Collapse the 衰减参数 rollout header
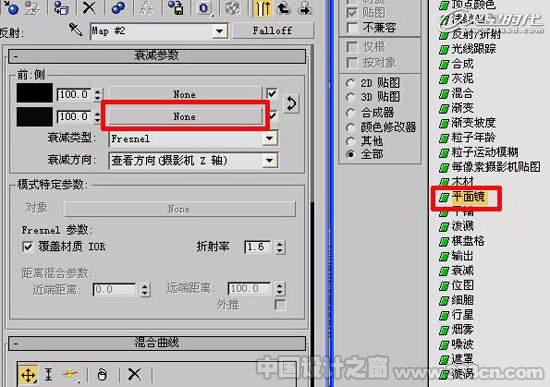This screenshot has width=550, height=387. click(157, 56)
